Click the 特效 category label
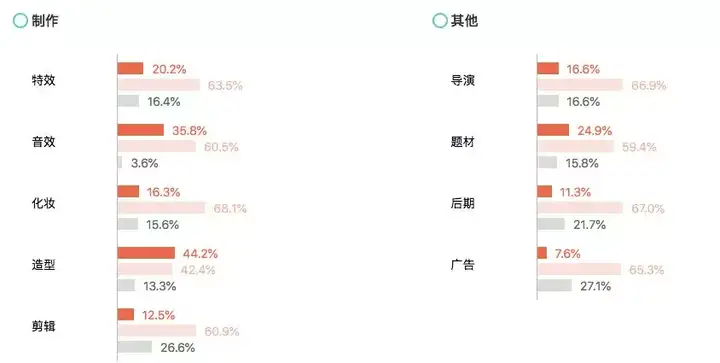This screenshot has width=720, height=363. (x=44, y=80)
